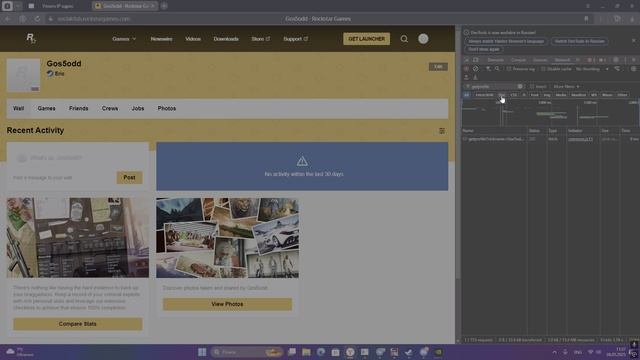Open the photos collage thumbnail

(227, 238)
